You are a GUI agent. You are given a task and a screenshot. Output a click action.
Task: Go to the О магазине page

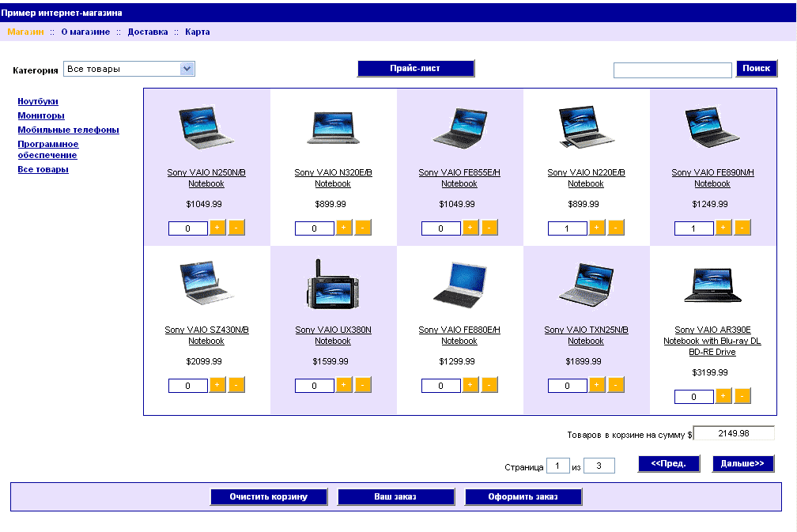pyautogui.click(x=85, y=32)
